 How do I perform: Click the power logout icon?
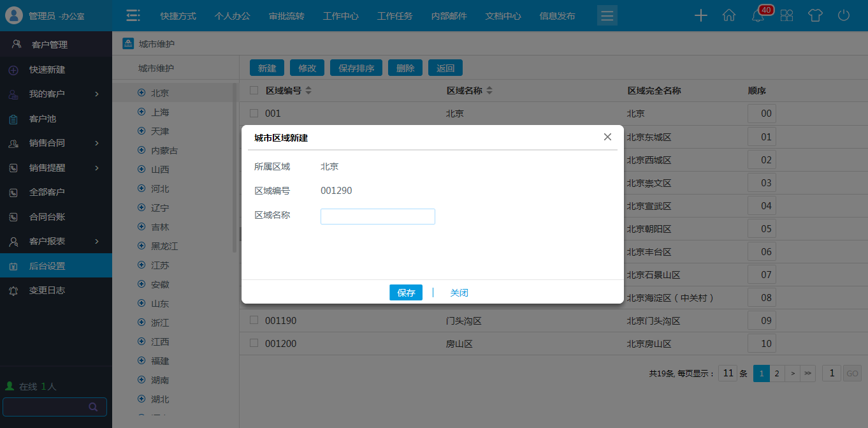(844, 16)
